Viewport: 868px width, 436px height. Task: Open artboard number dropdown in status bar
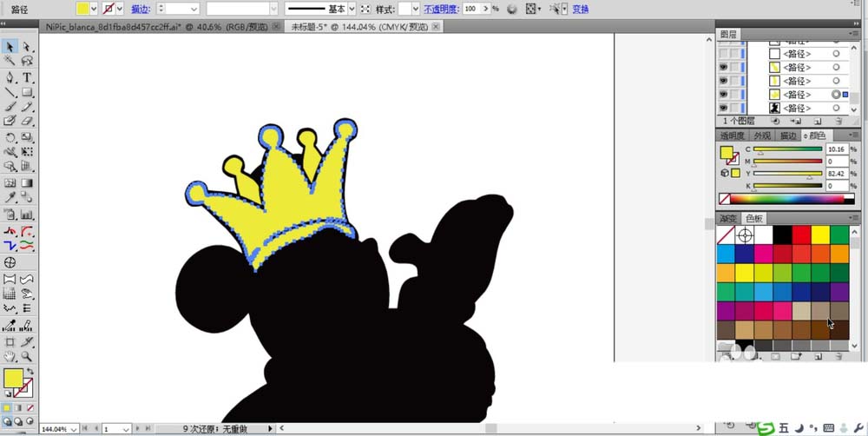coord(126,429)
